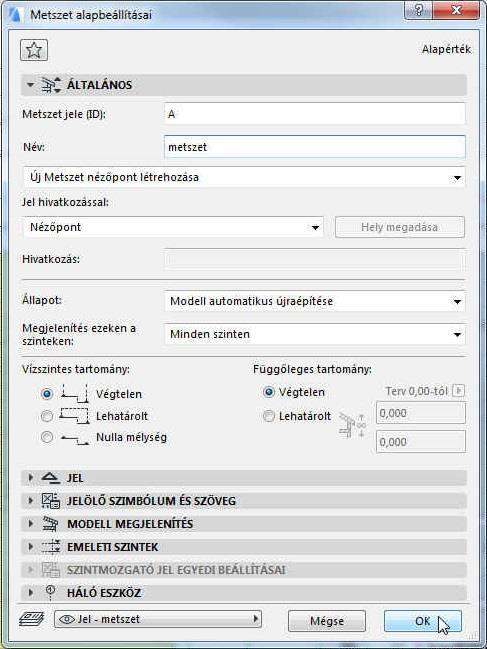This screenshot has height=649, width=487.
Task: Click the ÁLTALÁNOS panel section icon
Action: point(51,85)
